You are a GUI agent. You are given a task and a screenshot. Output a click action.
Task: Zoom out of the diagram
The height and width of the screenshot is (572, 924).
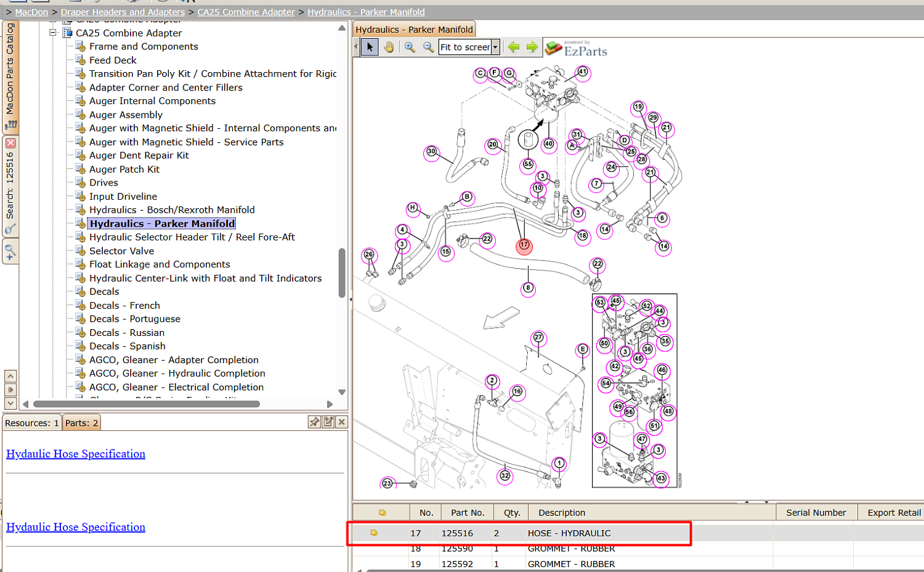428,47
